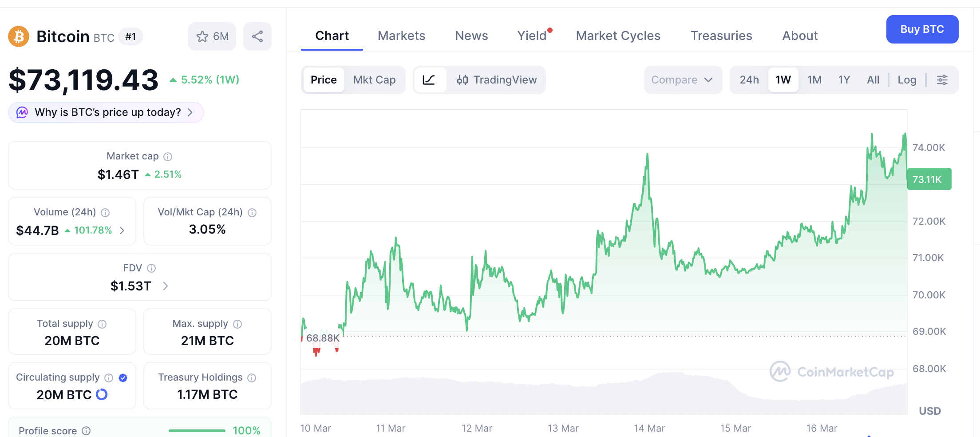Switch to the Markets tab
This screenshot has height=437, width=980.
coord(401,36)
